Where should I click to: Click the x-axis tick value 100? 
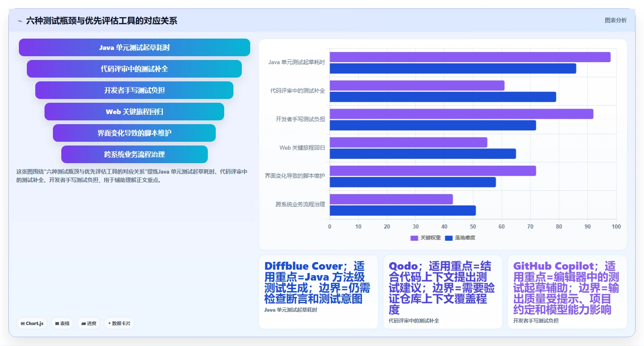(x=616, y=226)
